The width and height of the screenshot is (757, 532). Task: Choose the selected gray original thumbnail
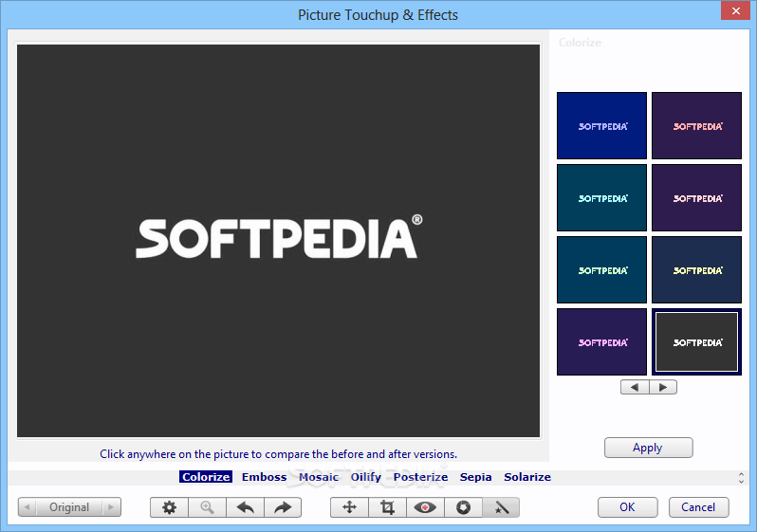[x=696, y=341]
